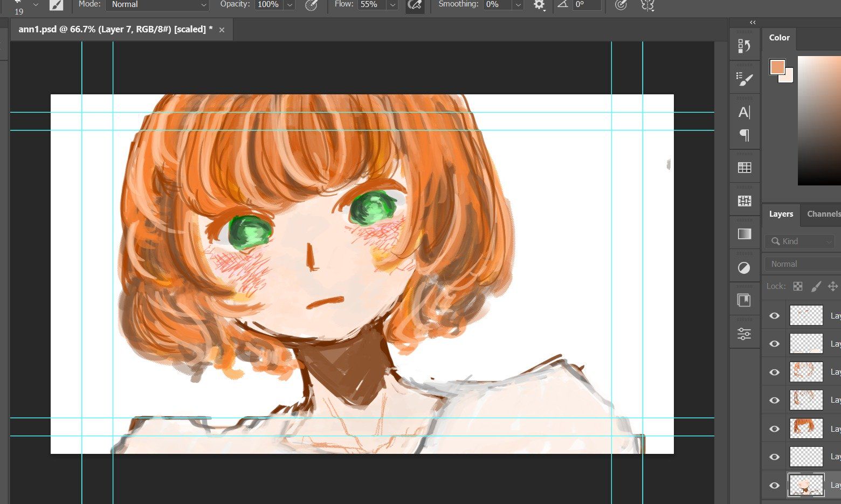Open the Brush Settings panel icon
This screenshot has width=841, height=504.
coord(744,79)
